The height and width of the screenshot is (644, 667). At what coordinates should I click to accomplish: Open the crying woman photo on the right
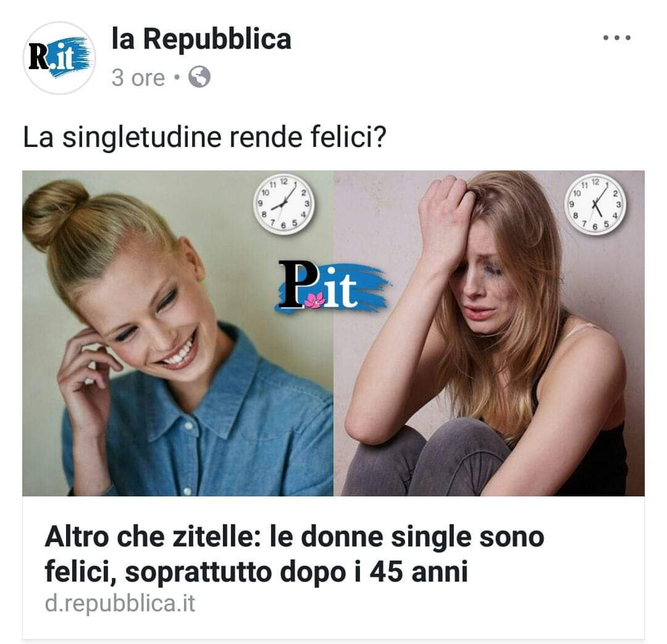(x=489, y=333)
